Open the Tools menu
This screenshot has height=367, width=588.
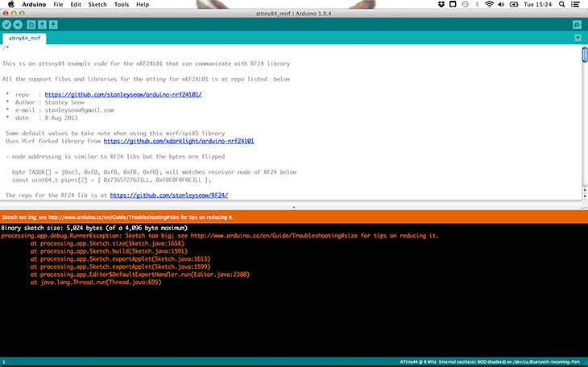click(x=121, y=5)
